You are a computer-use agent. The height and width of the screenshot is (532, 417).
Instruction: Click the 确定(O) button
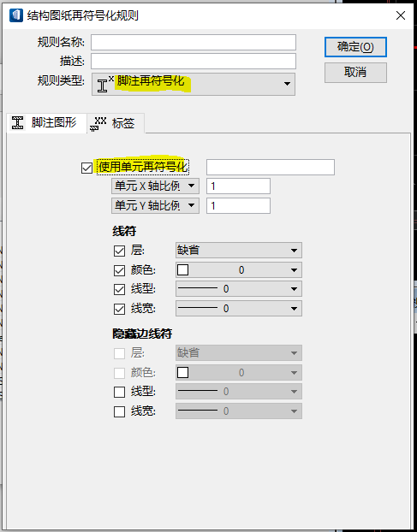[x=355, y=47]
